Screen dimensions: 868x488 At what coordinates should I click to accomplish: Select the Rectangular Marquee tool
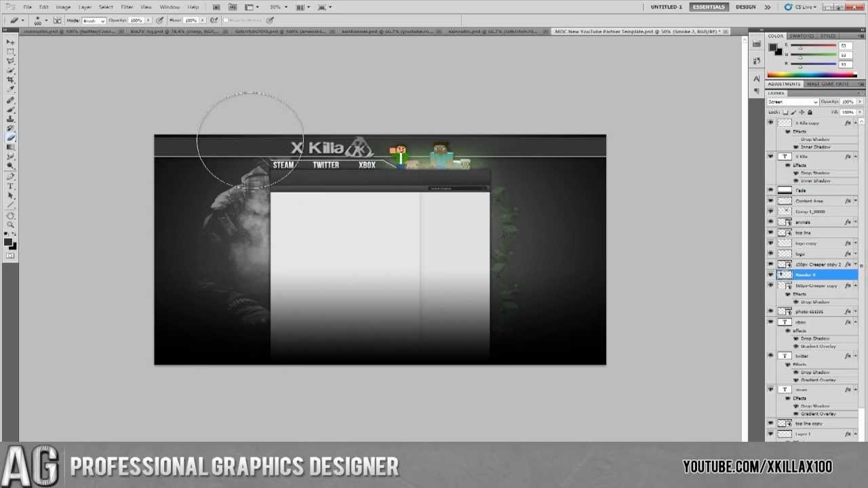tap(10, 52)
